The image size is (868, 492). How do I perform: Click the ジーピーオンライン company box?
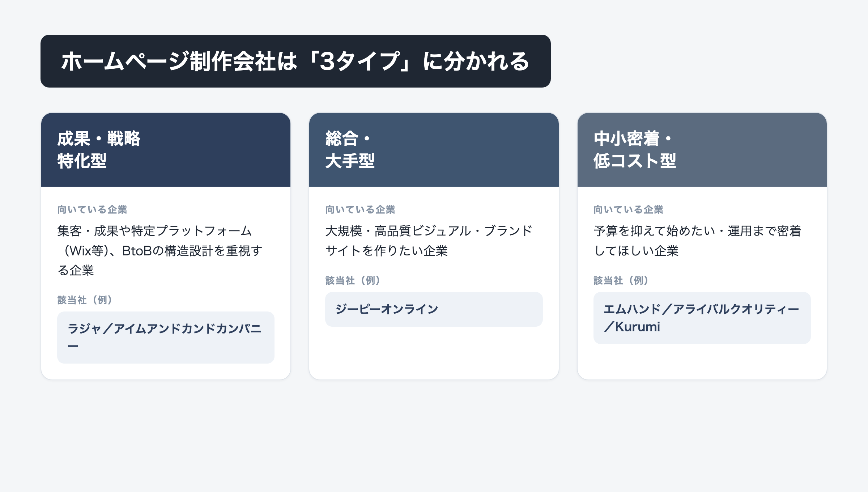tap(434, 309)
